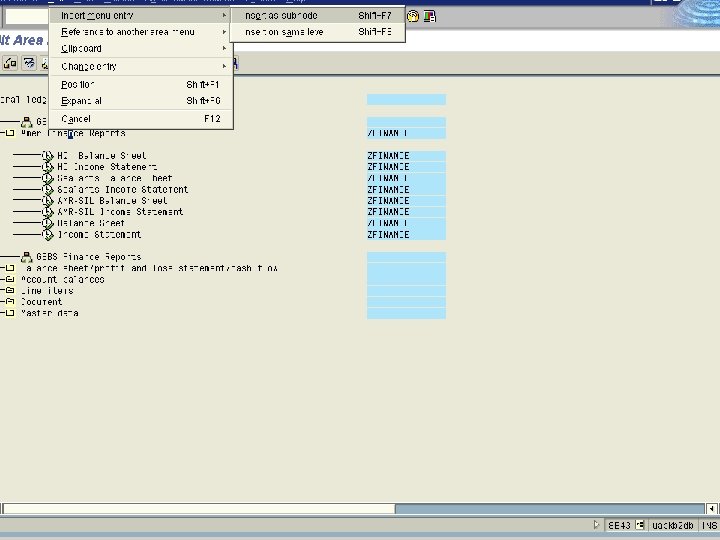Image resolution: width=720 pixels, height=540 pixels.
Task: Expand the Account balances folder
Action: click(x=9, y=280)
